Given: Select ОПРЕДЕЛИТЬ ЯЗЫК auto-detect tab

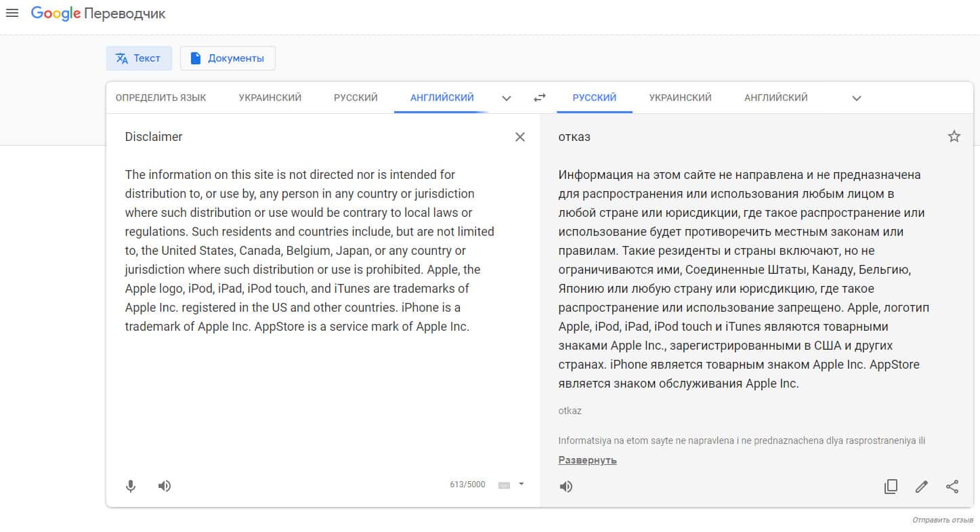Looking at the screenshot, I should (161, 98).
